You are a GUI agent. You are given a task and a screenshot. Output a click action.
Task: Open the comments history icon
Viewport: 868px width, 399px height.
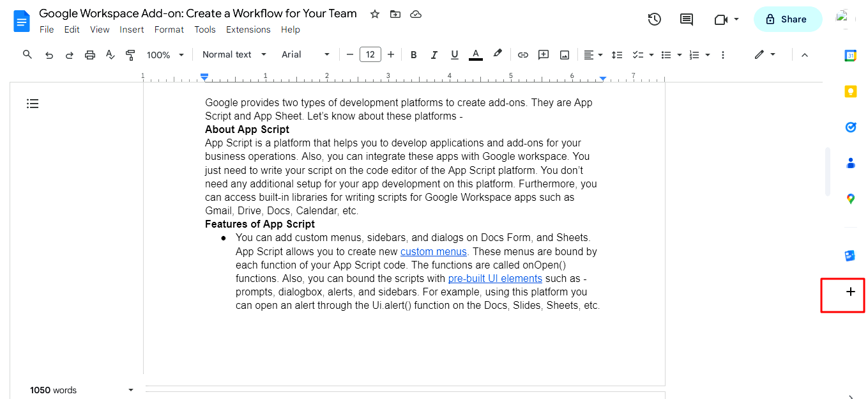[687, 19]
